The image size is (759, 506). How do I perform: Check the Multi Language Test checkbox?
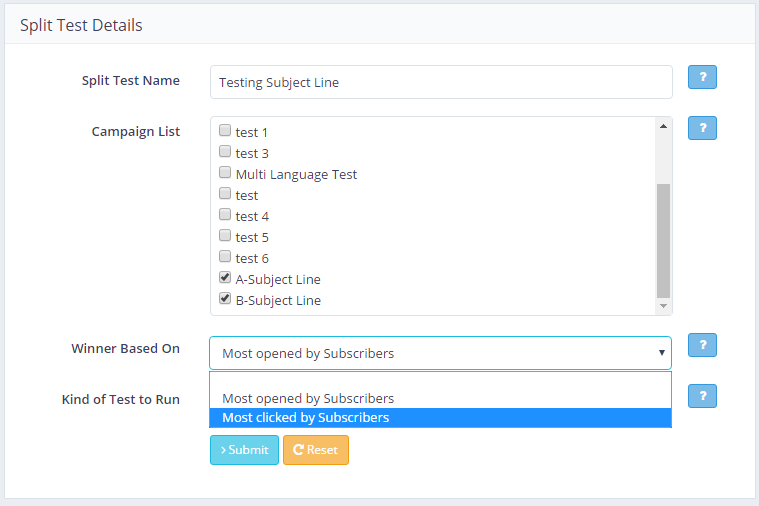225,174
